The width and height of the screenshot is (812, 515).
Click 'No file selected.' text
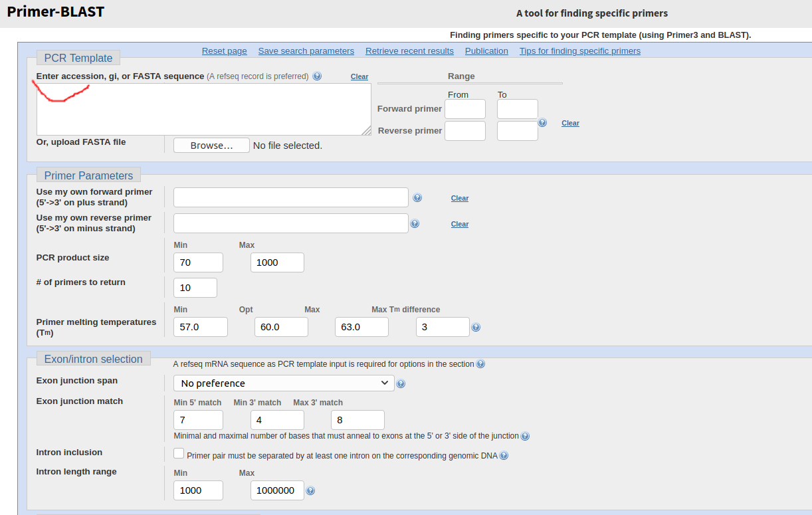288,146
